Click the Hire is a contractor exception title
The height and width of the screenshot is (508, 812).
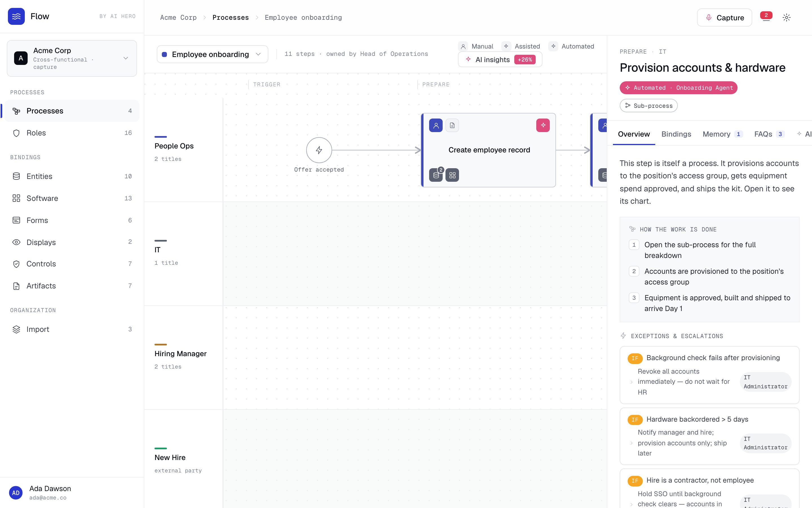click(700, 480)
